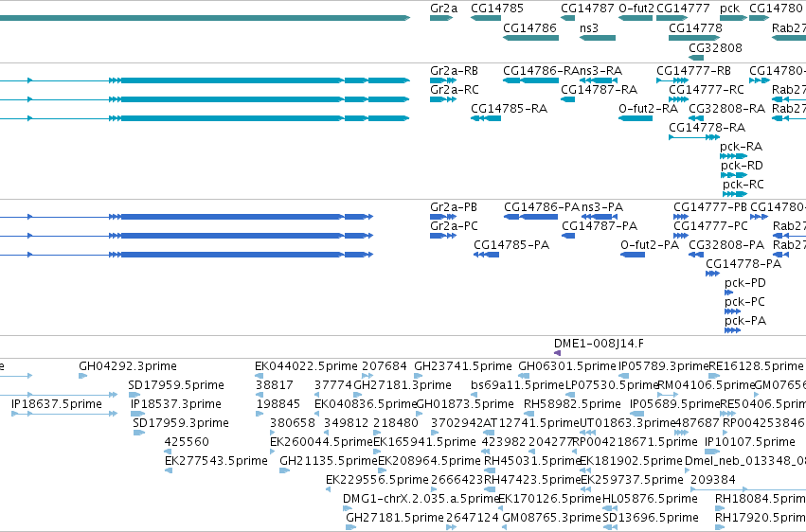Select the CG14777-RB transcript
Viewport: 806px width, 532px height.
[672, 80]
